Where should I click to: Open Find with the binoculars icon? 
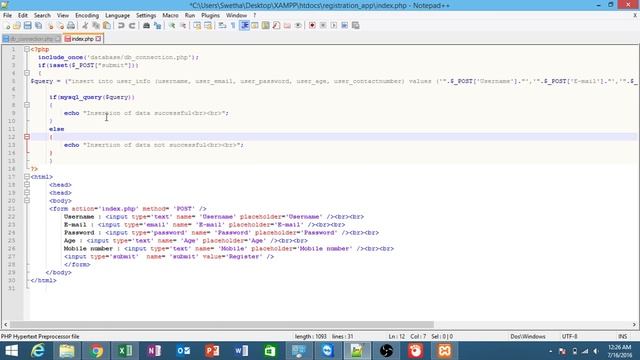click(147, 26)
